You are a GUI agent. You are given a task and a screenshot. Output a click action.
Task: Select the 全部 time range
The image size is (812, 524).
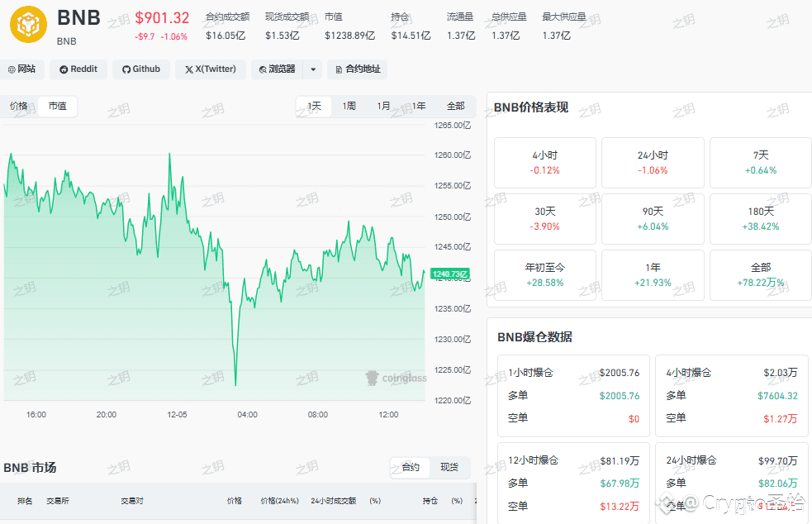(455, 107)
